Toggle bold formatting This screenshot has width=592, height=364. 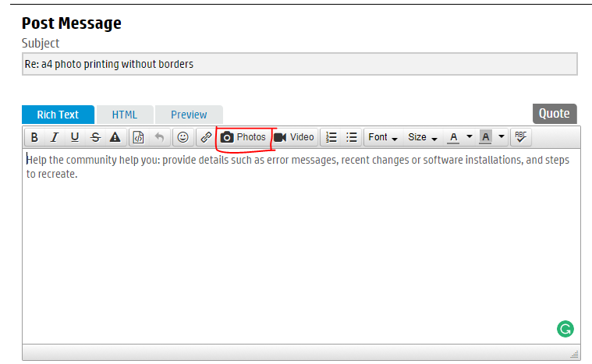pyautogui.click(x=34, y=137)
